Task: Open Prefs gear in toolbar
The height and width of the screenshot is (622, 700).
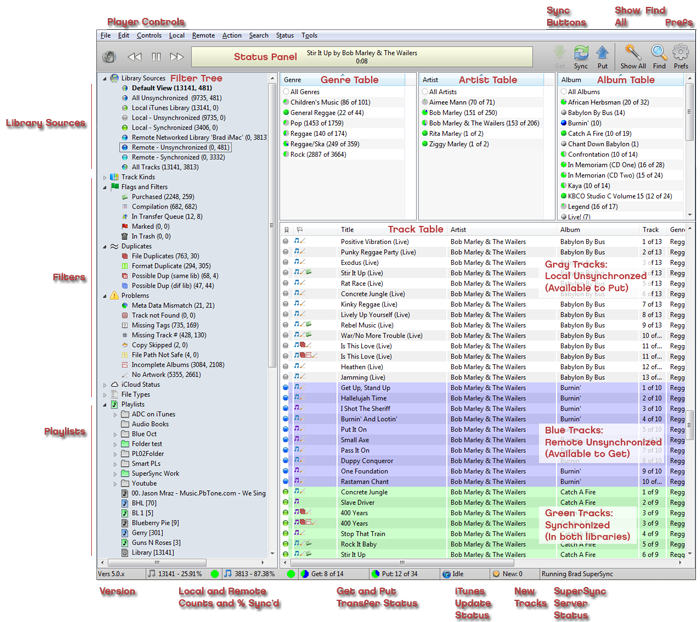Action: [x=680, y=53]
